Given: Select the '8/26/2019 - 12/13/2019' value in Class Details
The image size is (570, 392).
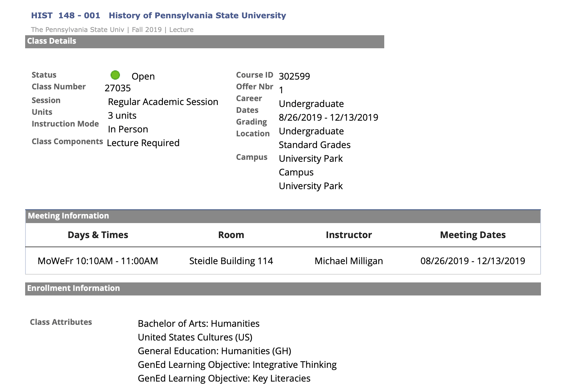Looking at the screenshot, I should click(328, 117).
